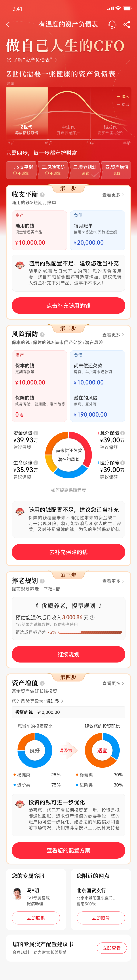Click 去补充保障的钱 button

point(68,552)
